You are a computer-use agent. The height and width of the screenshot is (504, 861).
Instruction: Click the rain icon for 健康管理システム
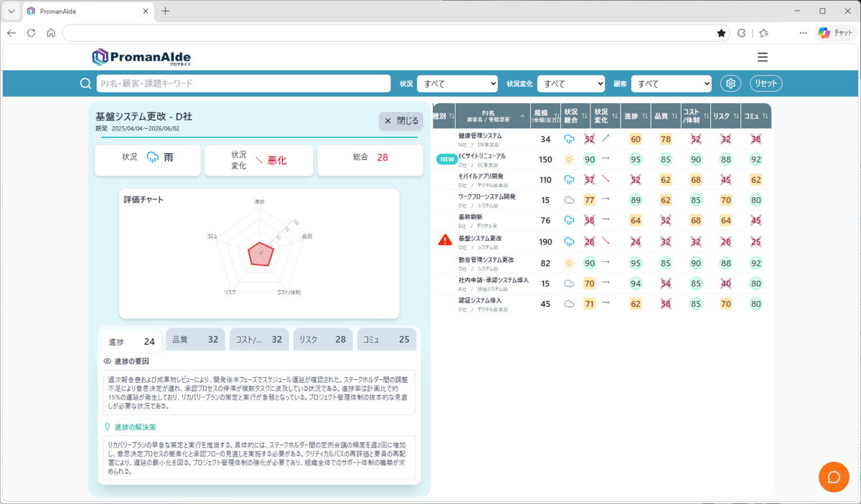570,139
